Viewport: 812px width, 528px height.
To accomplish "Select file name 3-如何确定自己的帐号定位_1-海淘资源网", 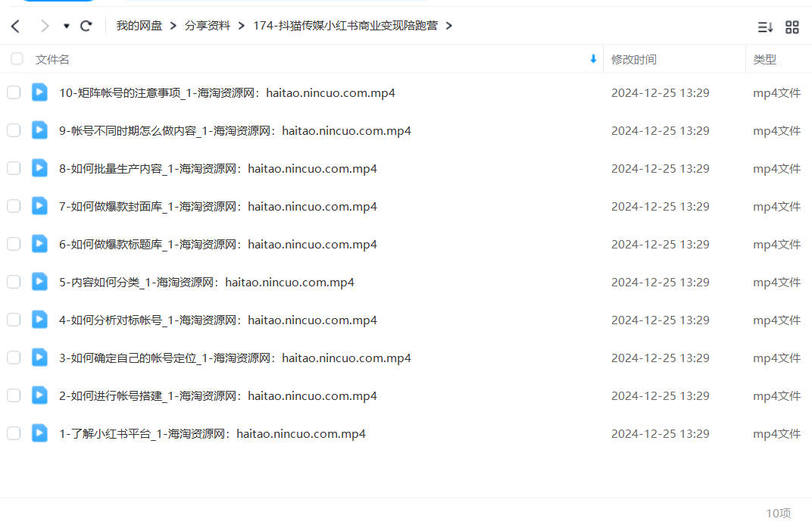I will 235,358.
